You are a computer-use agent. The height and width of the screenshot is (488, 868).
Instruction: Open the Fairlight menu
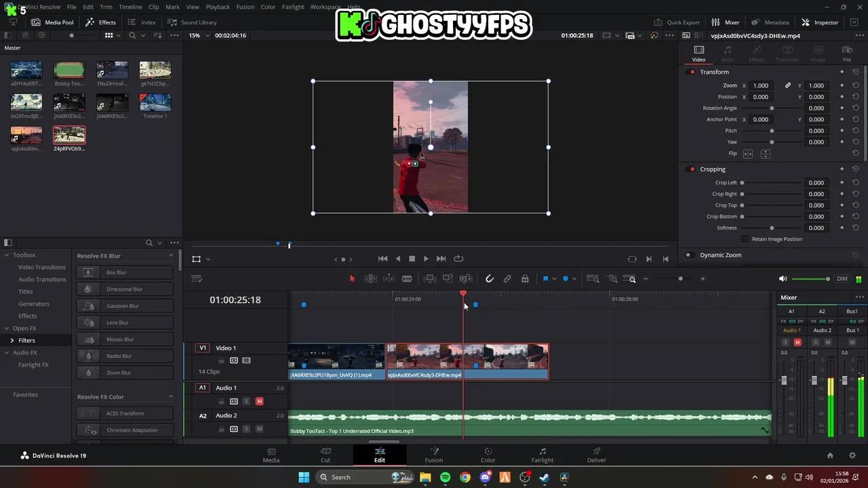293,7
